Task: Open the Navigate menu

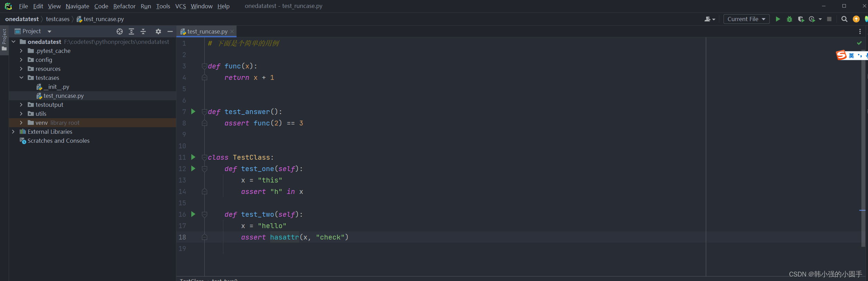Action: (77, 6)
